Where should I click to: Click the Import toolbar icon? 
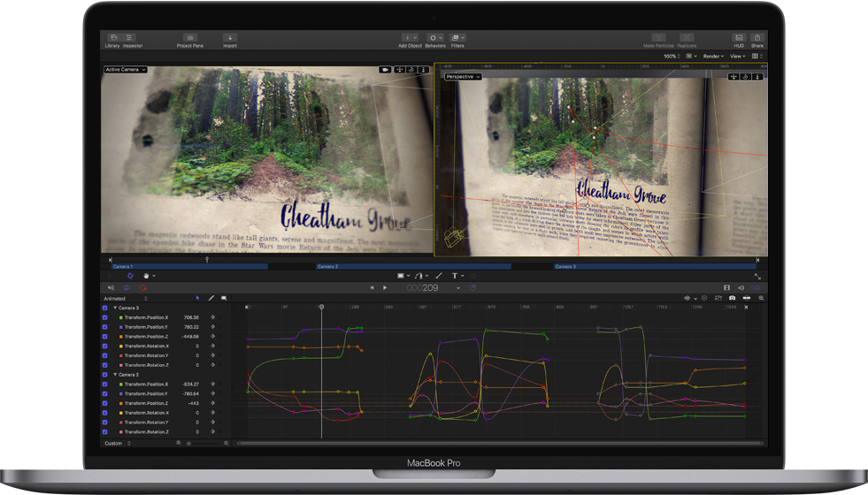(x=230, y=40)
